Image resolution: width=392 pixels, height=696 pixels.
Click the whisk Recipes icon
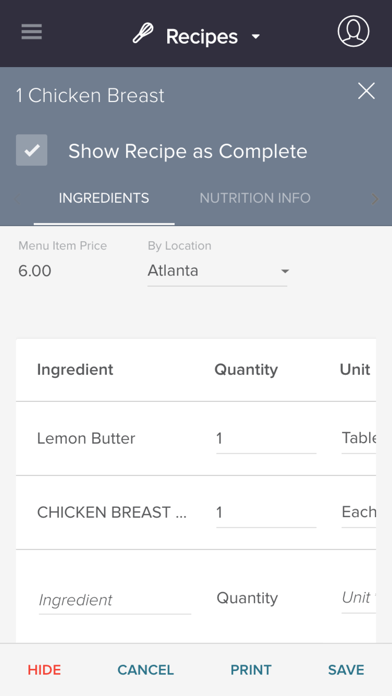click(x=143, y=33)
